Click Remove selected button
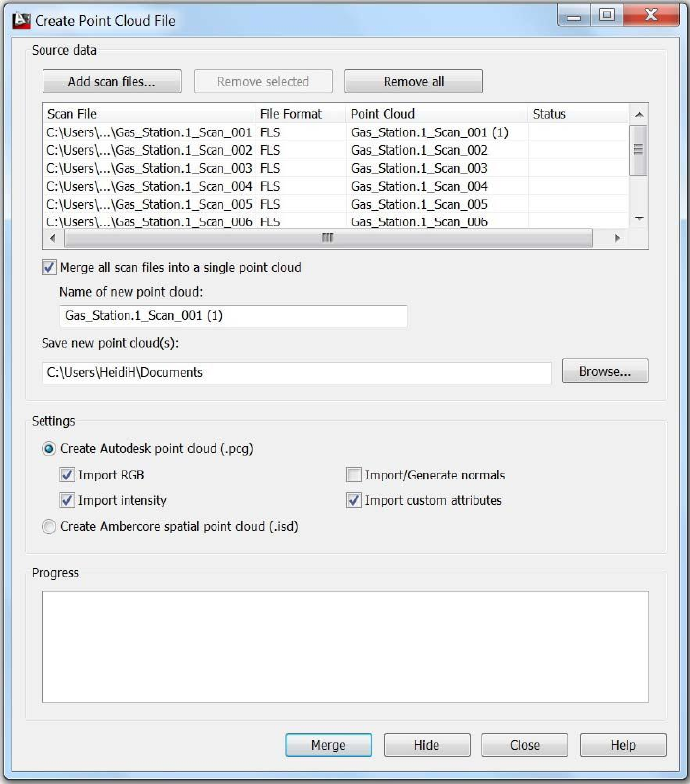 (x=263, y=81)
